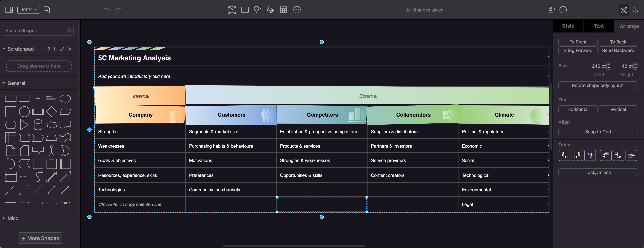This screenshot has height=248, width=644.
Task: Click the Text tab in right panel
Action: pyautogui.click(x=598, y=25)
